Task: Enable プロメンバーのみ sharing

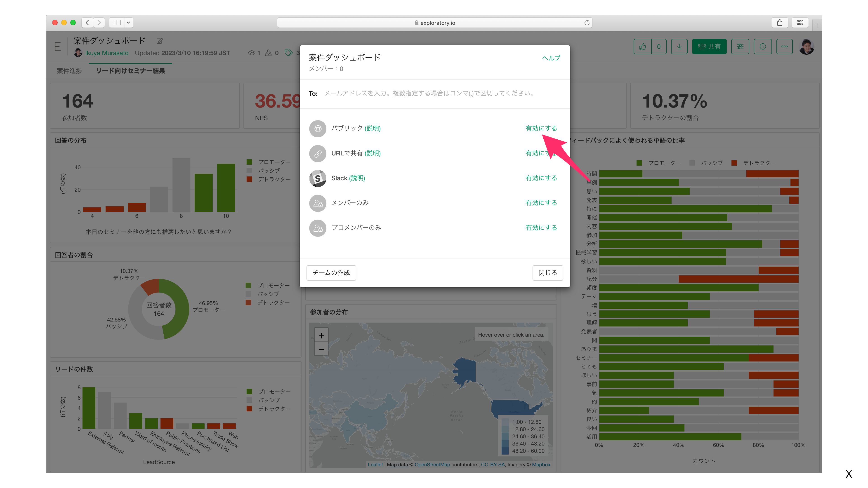Action: pyautogui.click(x=541, y=228)
